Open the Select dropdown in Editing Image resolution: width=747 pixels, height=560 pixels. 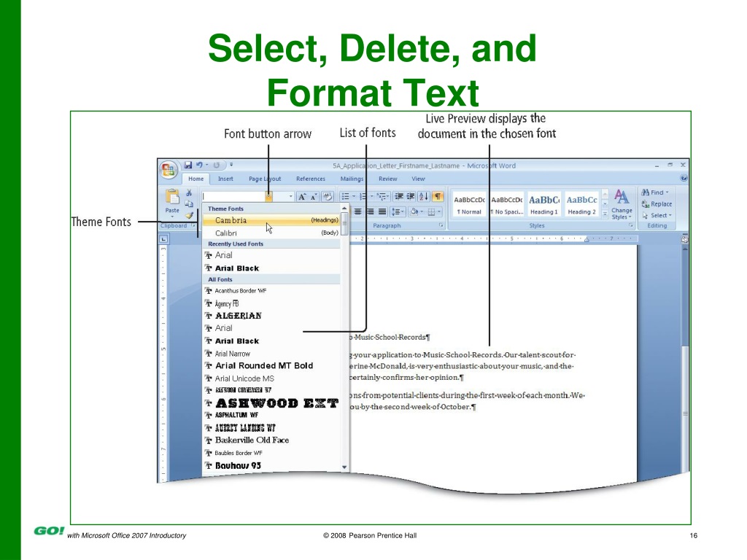[x=657, y=215]
